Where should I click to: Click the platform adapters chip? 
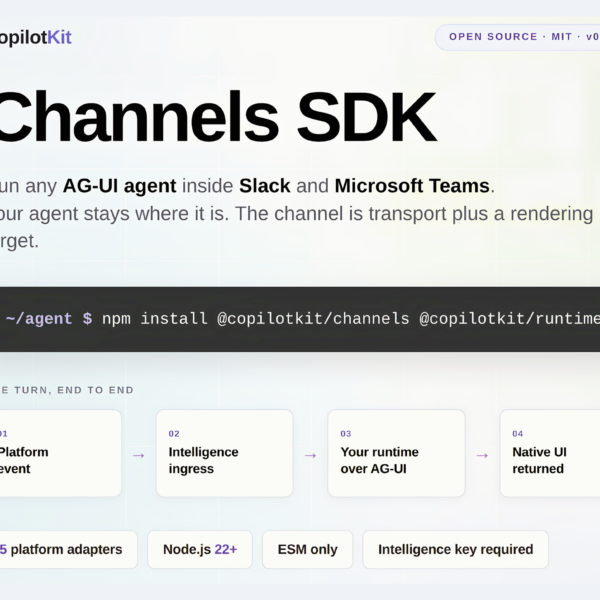coord(68,549)
